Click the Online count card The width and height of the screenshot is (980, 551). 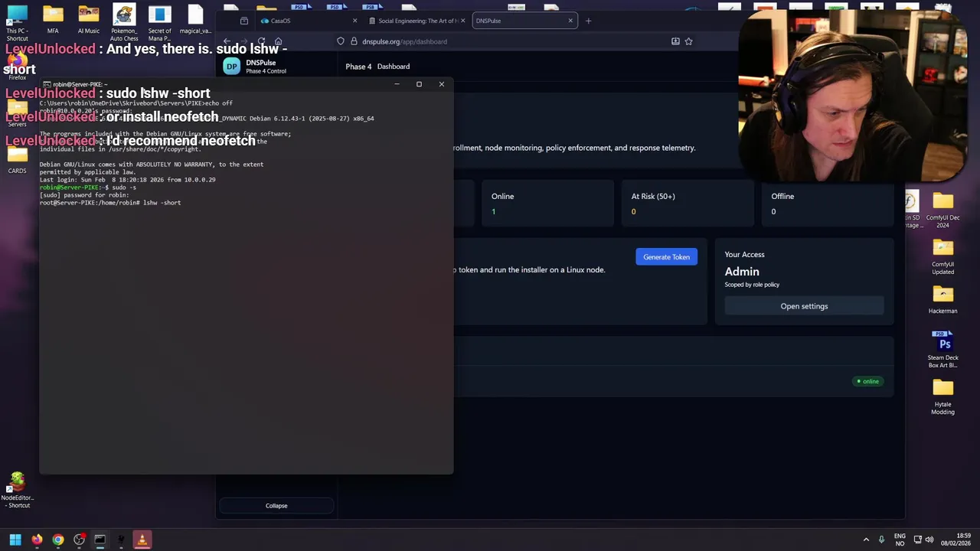547,204
